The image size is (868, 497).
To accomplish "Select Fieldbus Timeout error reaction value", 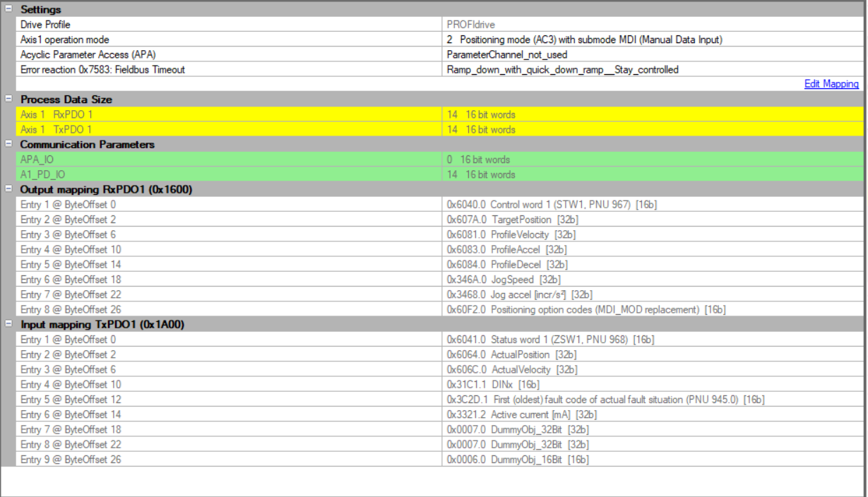I will tap(562, 70).
